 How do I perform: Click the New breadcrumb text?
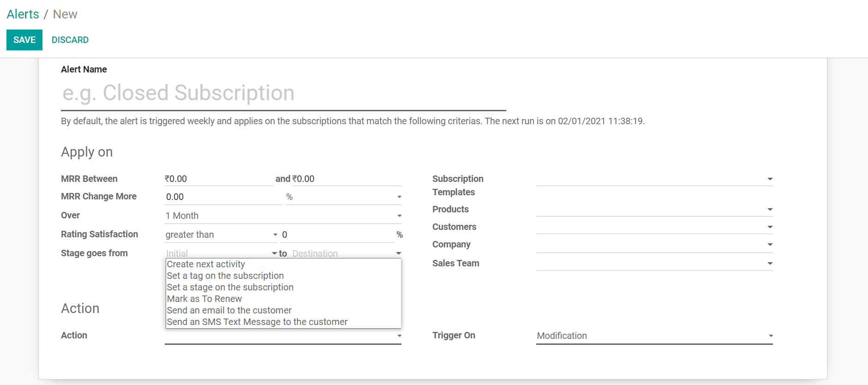[65, 14]
